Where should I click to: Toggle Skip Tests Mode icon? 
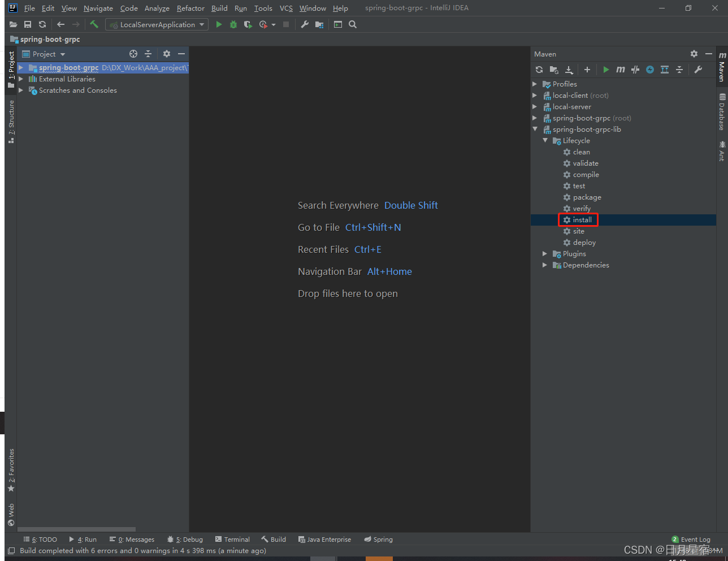click(x=635, y=70)
